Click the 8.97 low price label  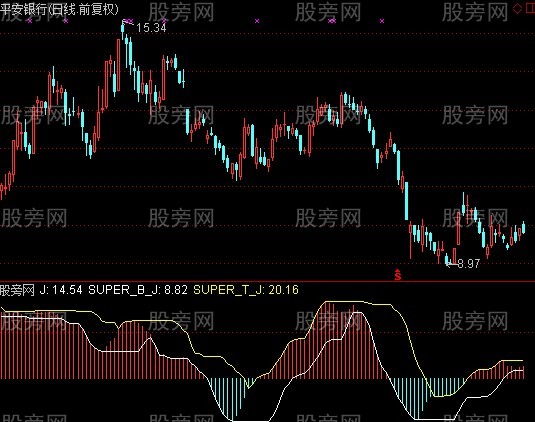coord(469,263)
